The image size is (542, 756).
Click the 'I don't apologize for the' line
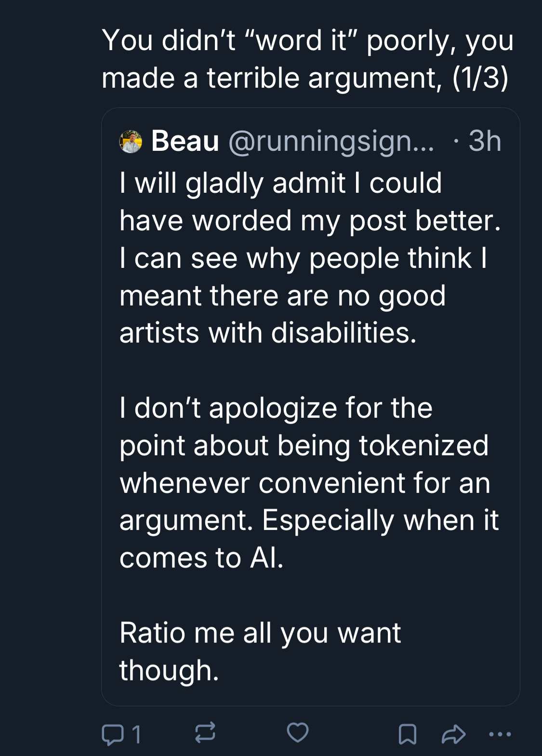276,408
